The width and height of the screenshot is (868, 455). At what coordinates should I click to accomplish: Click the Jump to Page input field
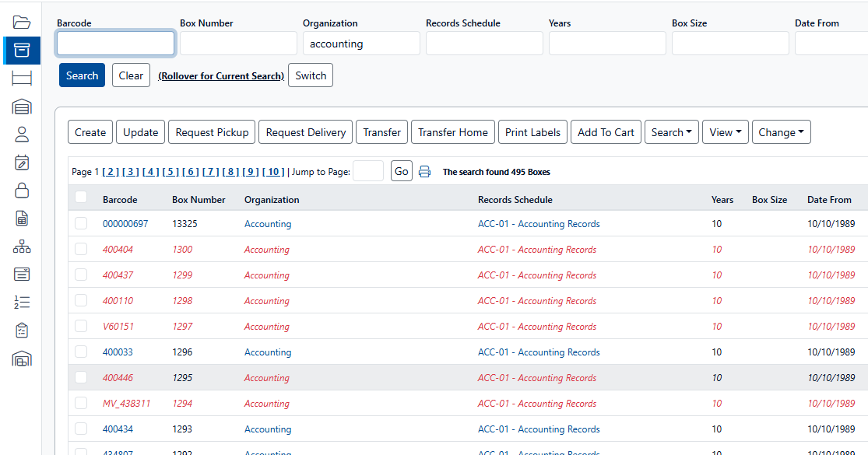click(367, 171)
